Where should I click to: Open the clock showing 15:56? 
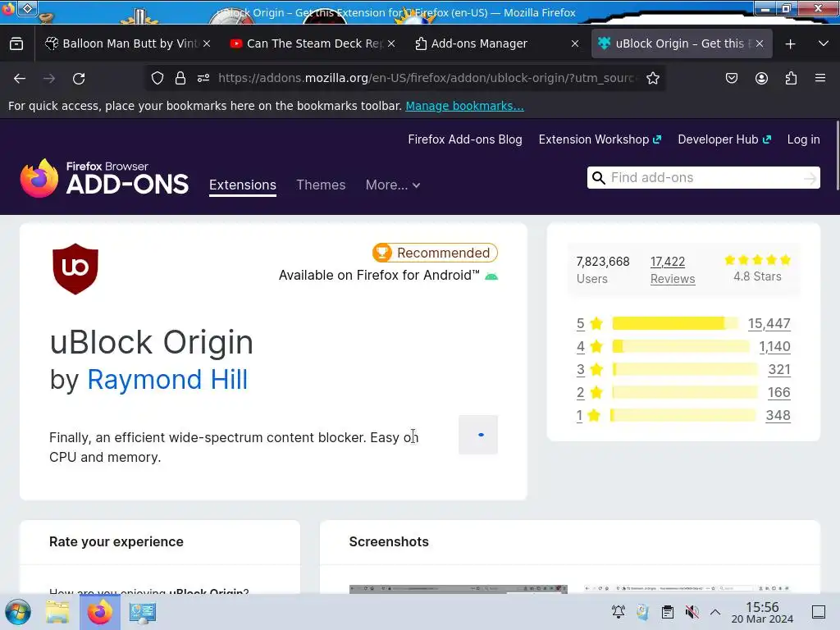click(x=762, y=612)
